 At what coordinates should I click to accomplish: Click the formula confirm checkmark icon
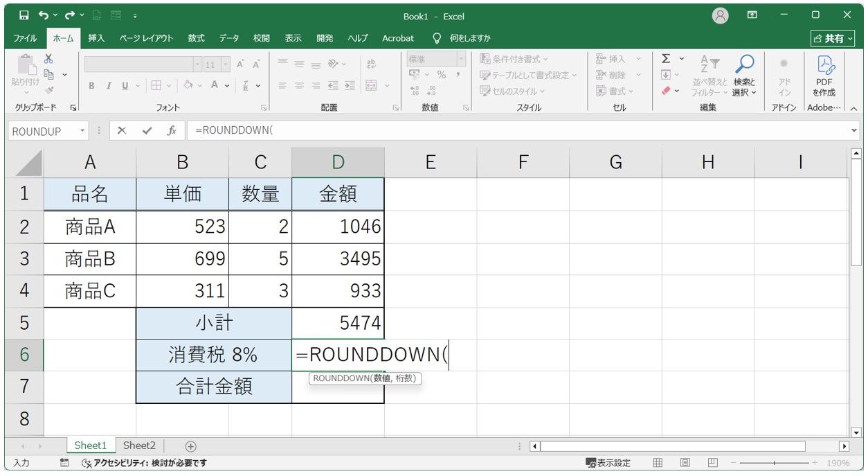(146, 131)
